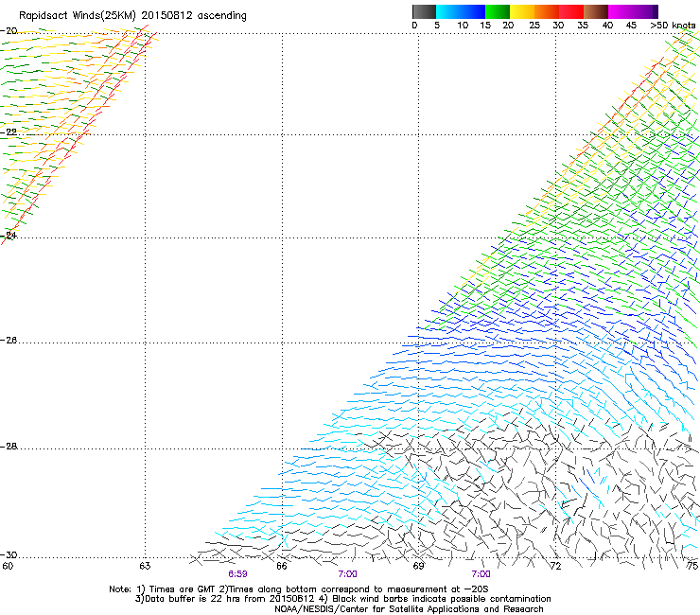Click the '72' longitude axis label
This screenshot has width=700, height=615.
click(x=555, y=566)
